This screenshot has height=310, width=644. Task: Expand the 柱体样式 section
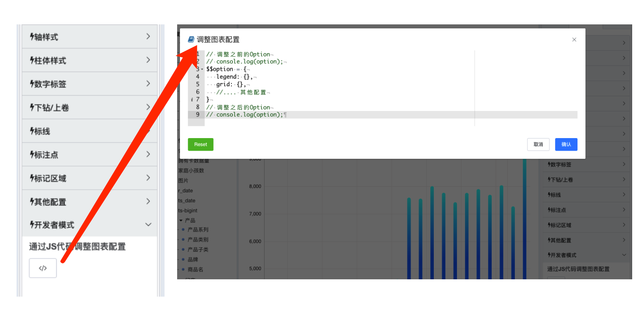(x=90, y=60)
